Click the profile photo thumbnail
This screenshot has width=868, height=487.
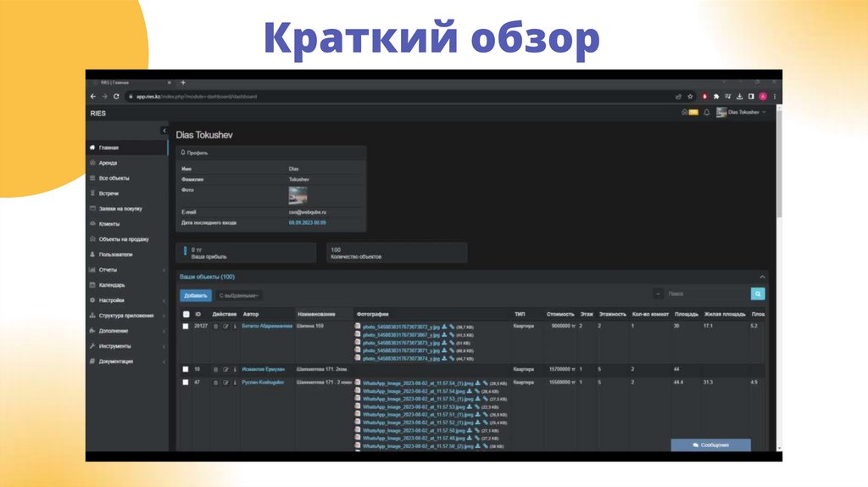pyautogui.click(x=298, y=195)
